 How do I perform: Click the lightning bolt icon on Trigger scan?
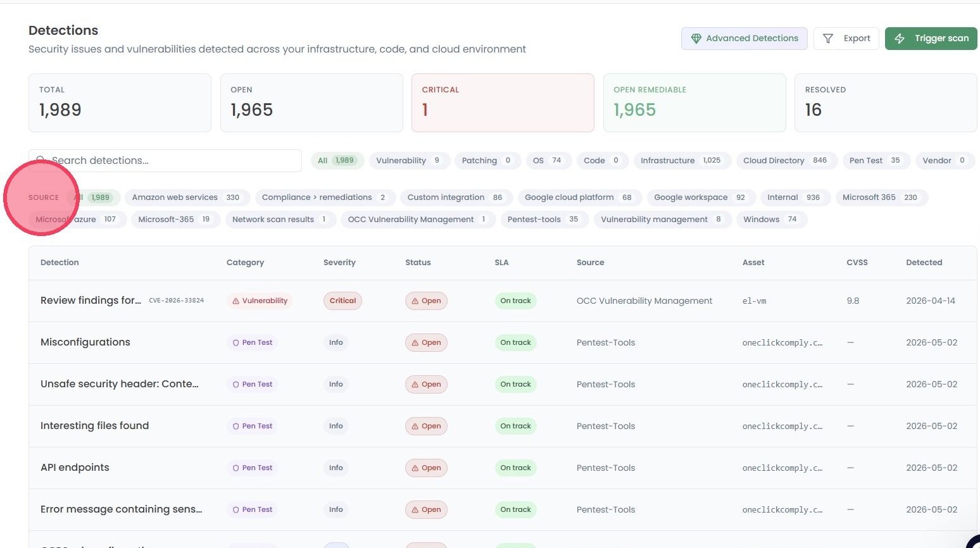coord(899,39)
